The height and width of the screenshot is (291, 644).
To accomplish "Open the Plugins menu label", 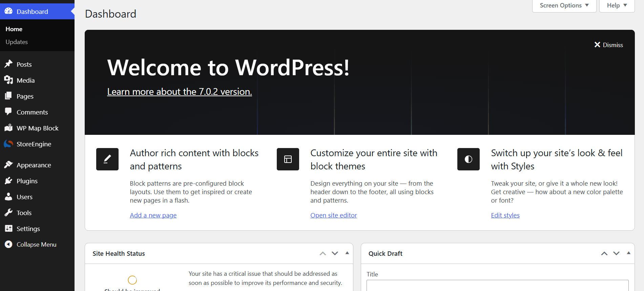I will click(x=27, y=181).
